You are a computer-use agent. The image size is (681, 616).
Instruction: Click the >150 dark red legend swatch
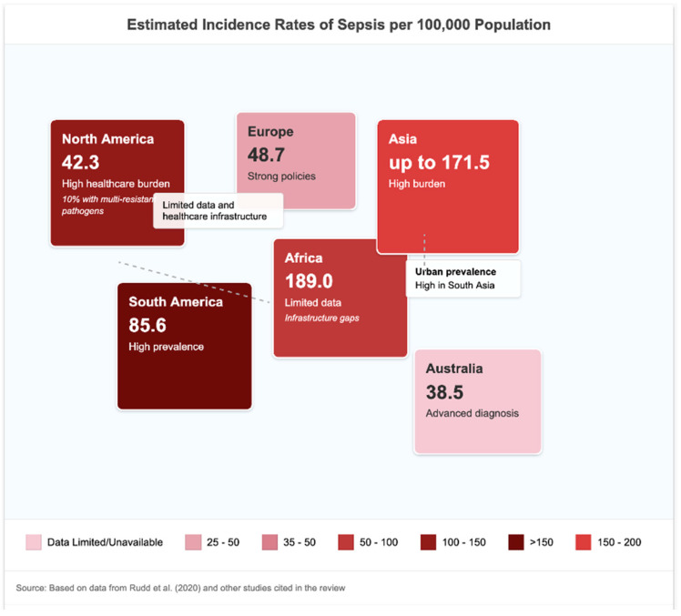tap(516, 542)
